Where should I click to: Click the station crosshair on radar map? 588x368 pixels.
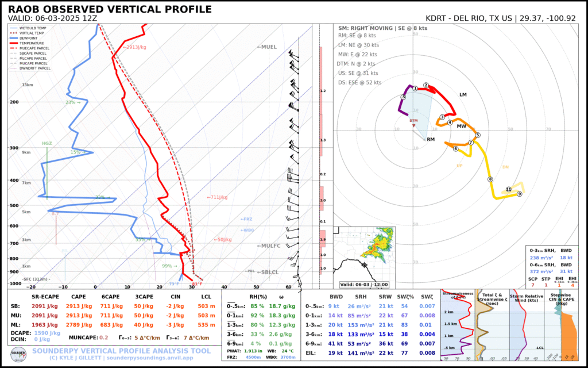click(364, 265)
